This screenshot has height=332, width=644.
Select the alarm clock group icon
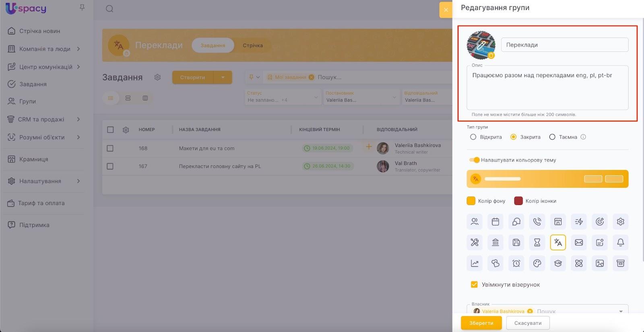click(x=516, y=263)
